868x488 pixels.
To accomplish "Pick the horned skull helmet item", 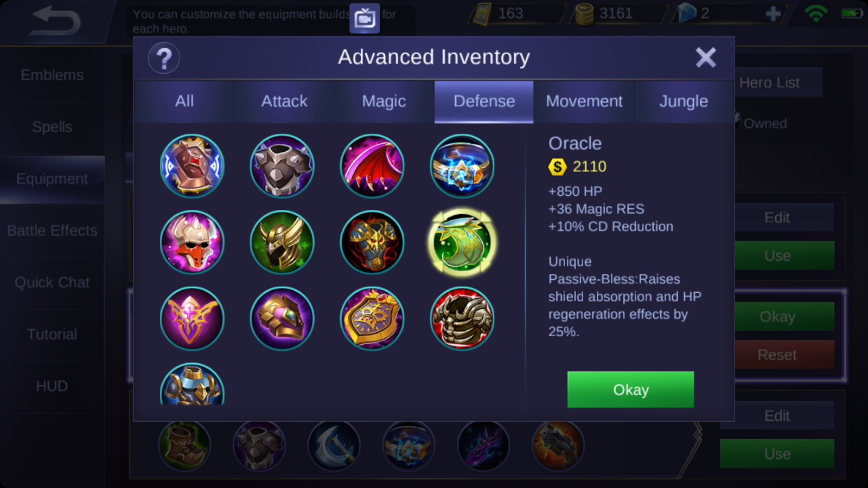I will point(192,242).
